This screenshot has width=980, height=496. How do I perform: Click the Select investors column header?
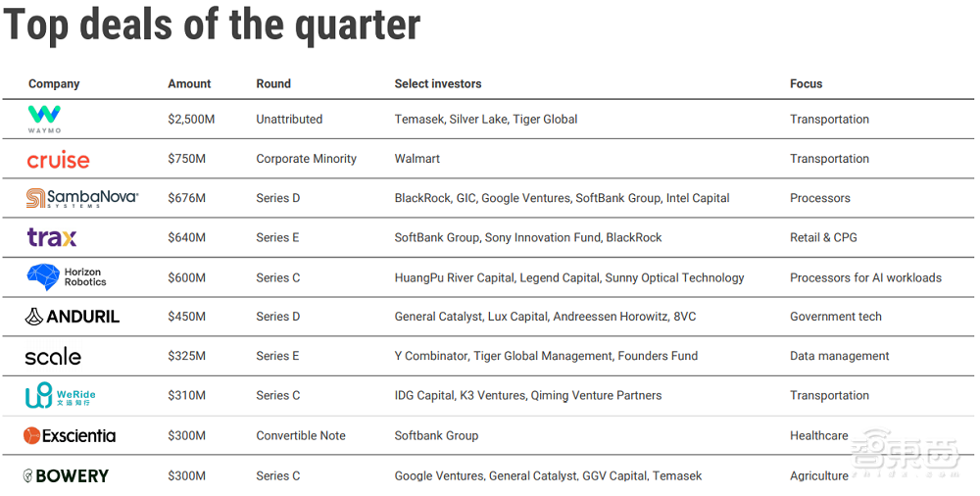[x=438, y=84]
